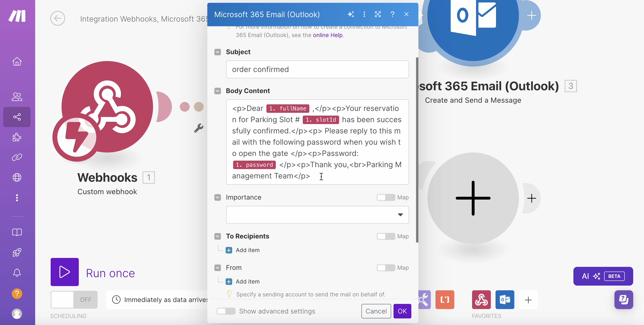This screenshot has height=325, width=644.
Task: Collapse the To Recipients chevron
Action: [x=217, y=236]
